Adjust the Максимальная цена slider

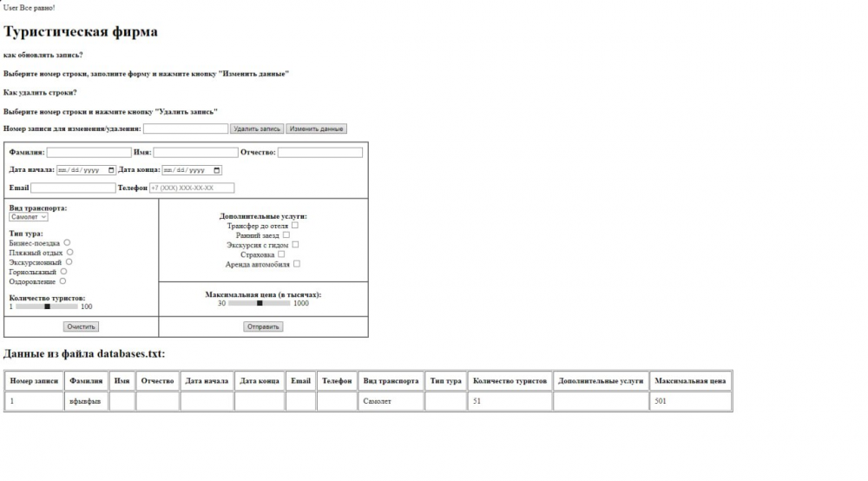point(259,303)
